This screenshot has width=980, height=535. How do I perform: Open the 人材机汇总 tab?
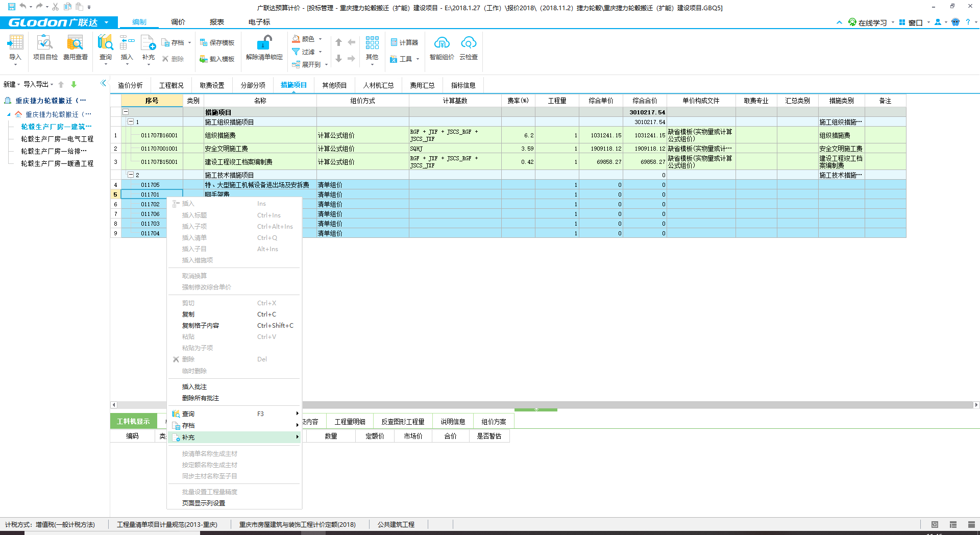378,85
